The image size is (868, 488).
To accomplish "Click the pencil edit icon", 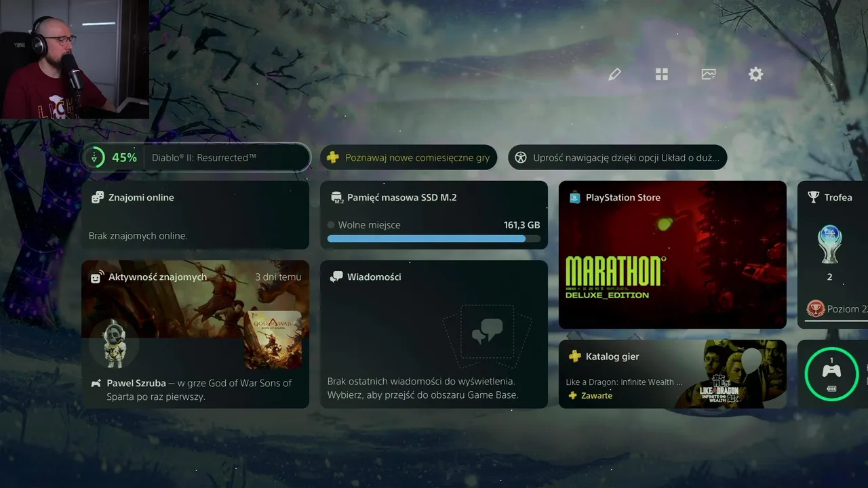I will tap(614, 75).
